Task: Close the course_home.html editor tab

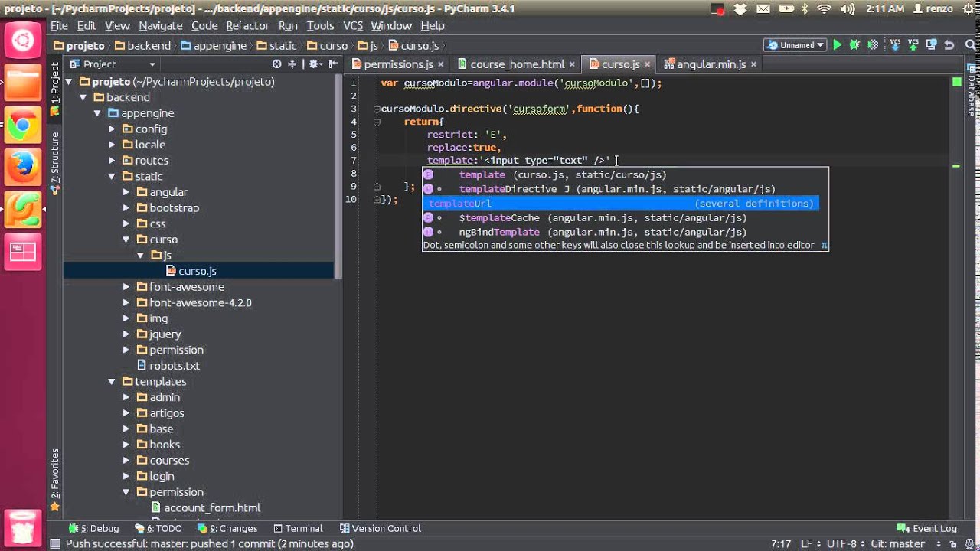Action: [571, 64]
